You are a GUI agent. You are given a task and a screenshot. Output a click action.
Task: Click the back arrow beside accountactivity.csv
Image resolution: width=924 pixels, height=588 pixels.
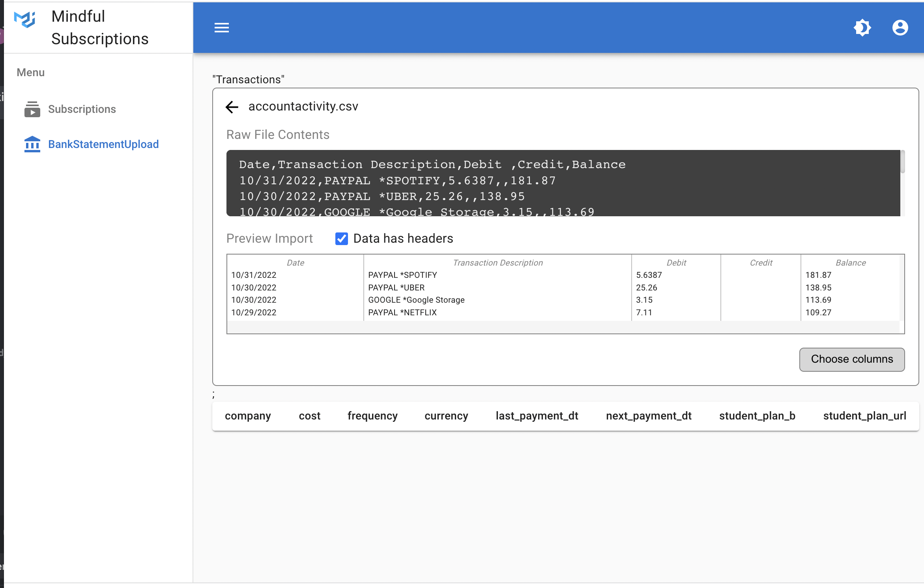pos(232,107)
